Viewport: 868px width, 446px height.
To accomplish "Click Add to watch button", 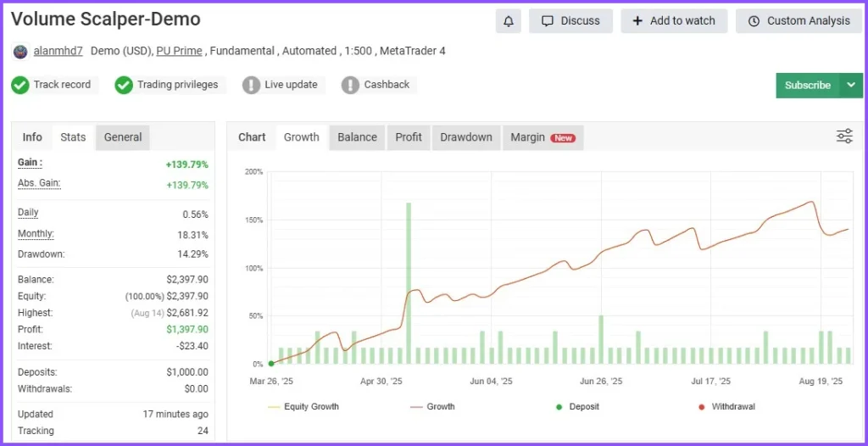I will (x=674, y=21).
